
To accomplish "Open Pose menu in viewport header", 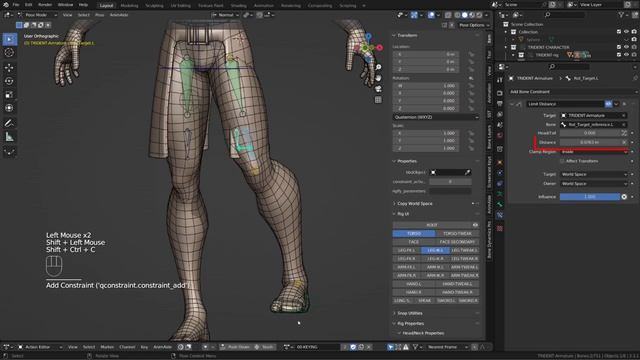I will click(x=100, y=15).
